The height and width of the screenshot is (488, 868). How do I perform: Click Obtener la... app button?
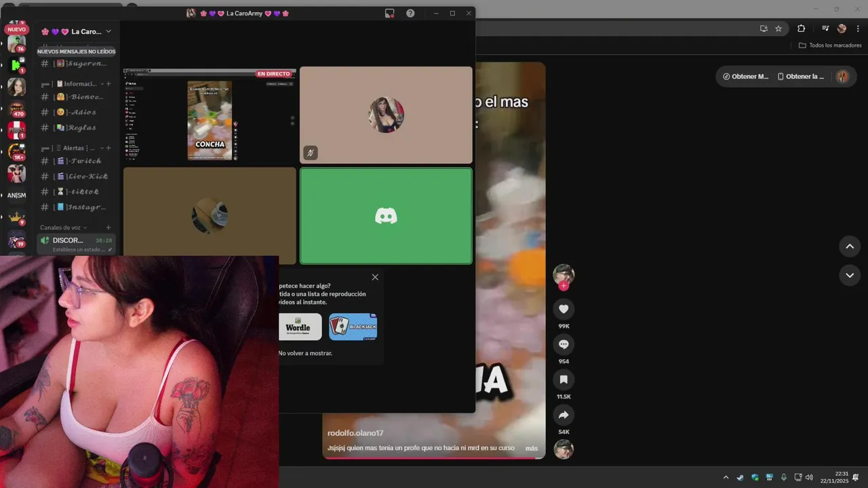click(x=801, y=77)
